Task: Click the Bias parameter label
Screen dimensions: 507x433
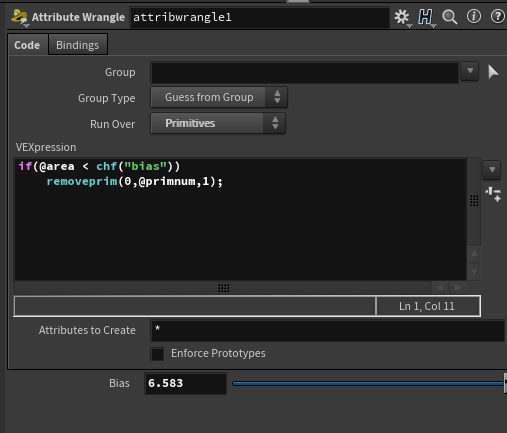Action: (119, 383)
